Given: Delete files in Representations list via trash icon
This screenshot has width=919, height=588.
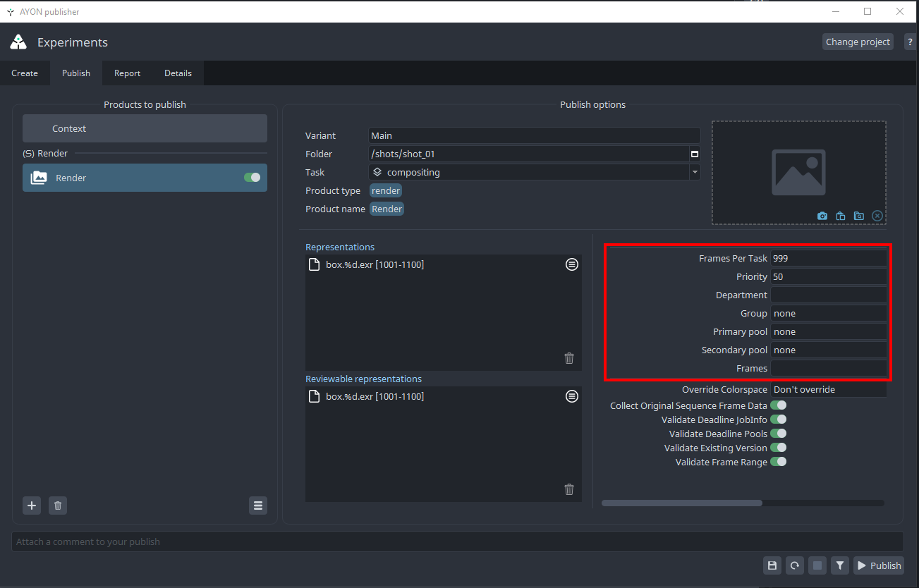Looking at the screenshot, I should [x=569, y=358].
